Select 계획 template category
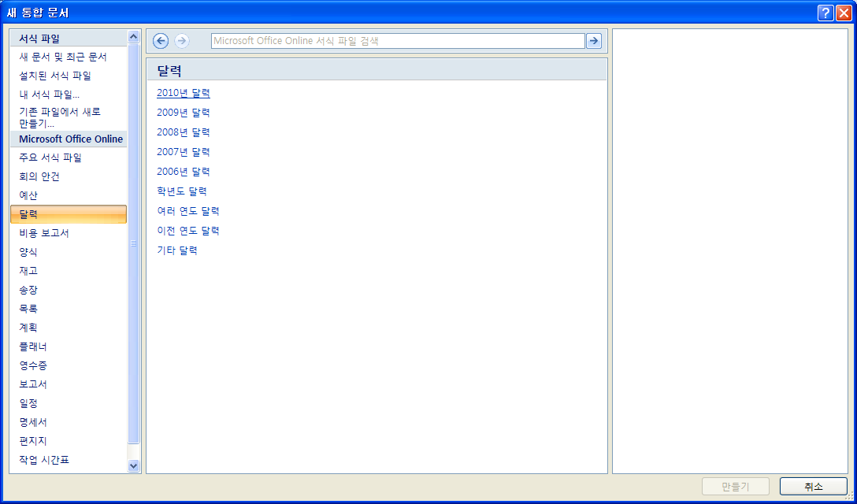 coord(69,328)
